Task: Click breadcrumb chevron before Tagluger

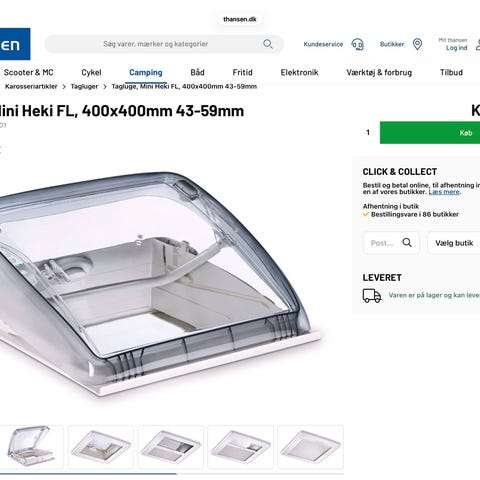Action: (64, 87)
